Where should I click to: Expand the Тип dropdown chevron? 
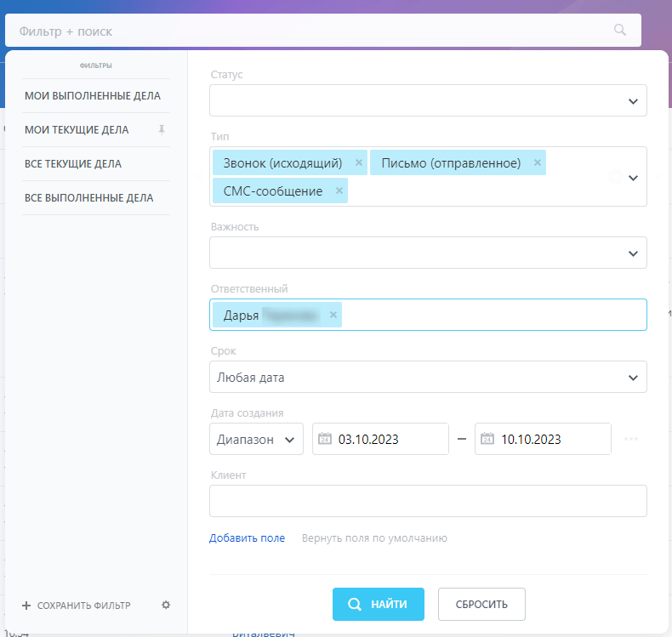coord(633,178)
